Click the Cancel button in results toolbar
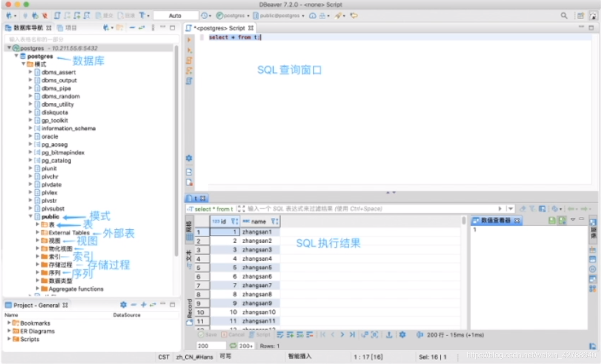The width and height of the screenshot is (601, 364). click(x=233, y=335)
